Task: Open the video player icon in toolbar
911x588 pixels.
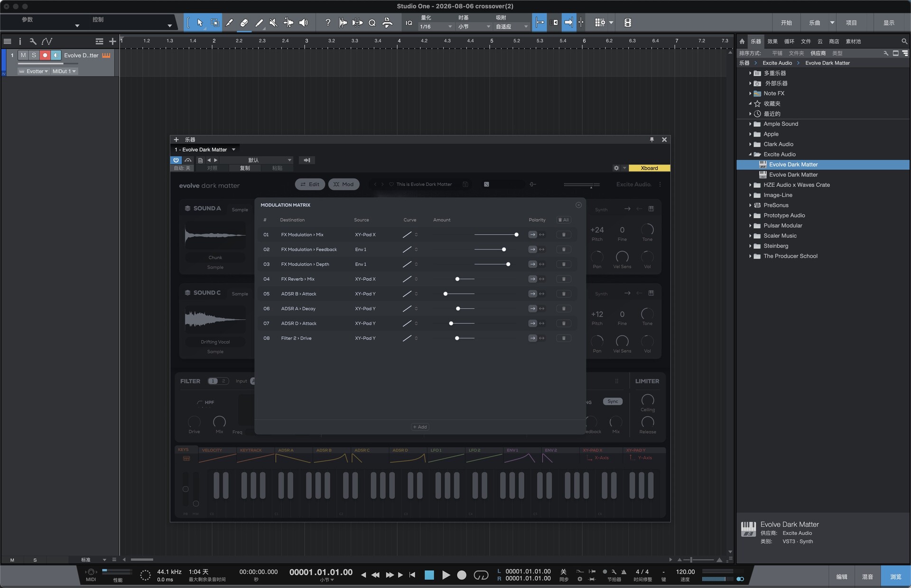Action: point(628,23)
